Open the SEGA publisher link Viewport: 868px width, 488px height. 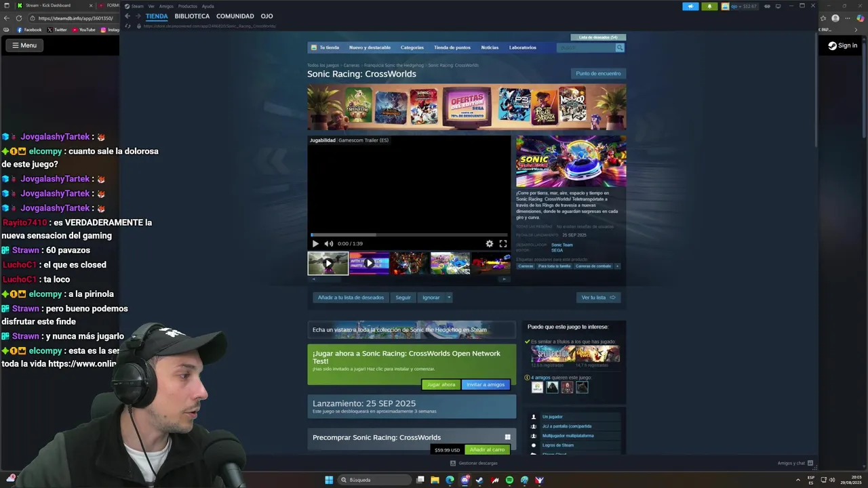(x=557, y=250)
